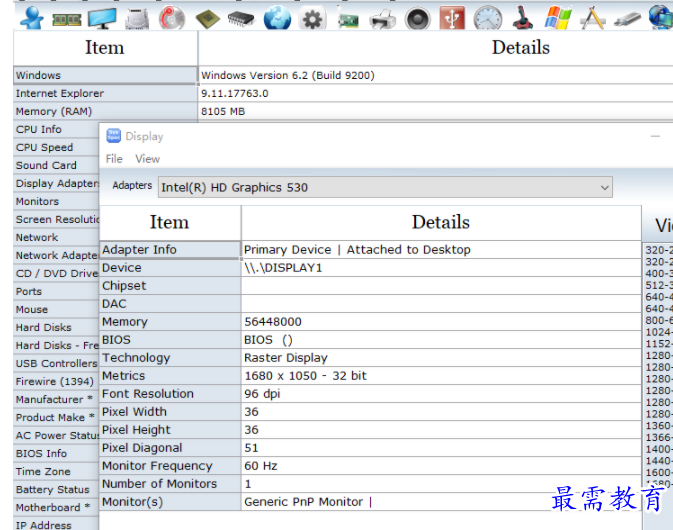Viewport: 673px width, 530px height.
Task: Open the CD/DVD disc toolbar icon
Action: (172, 18)
